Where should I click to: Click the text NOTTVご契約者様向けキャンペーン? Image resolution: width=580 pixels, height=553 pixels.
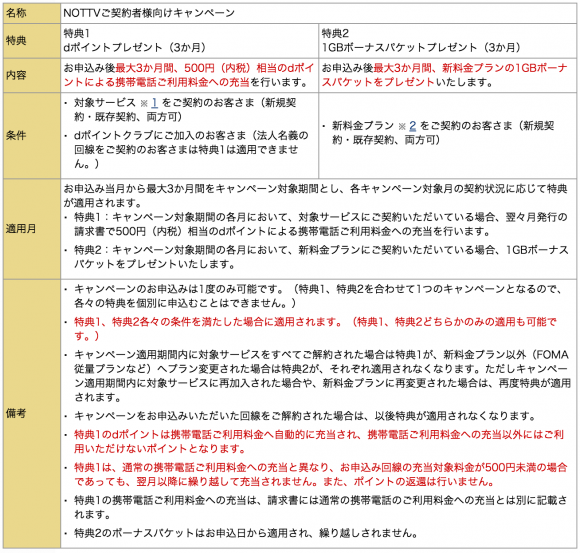click(149, 13)
